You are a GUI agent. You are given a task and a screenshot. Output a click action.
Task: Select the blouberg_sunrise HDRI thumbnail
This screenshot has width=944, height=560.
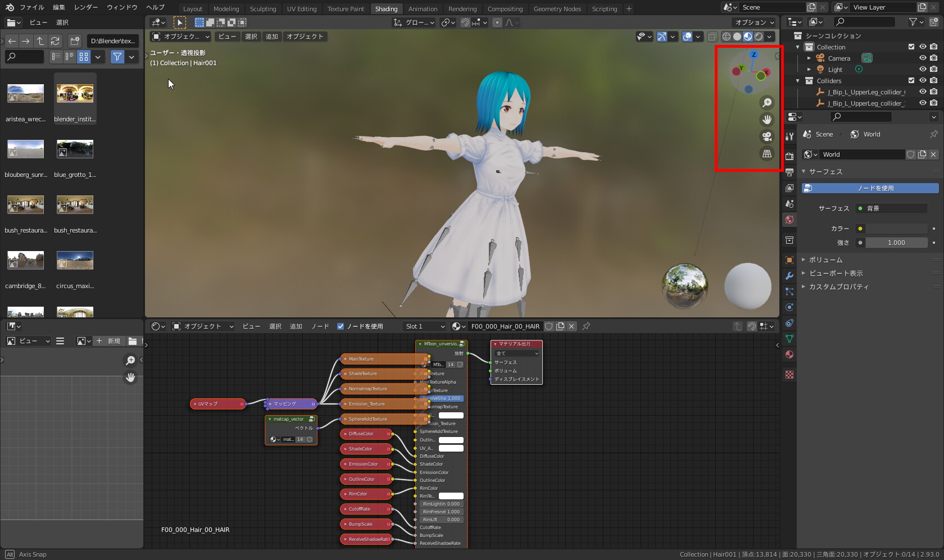25,149
